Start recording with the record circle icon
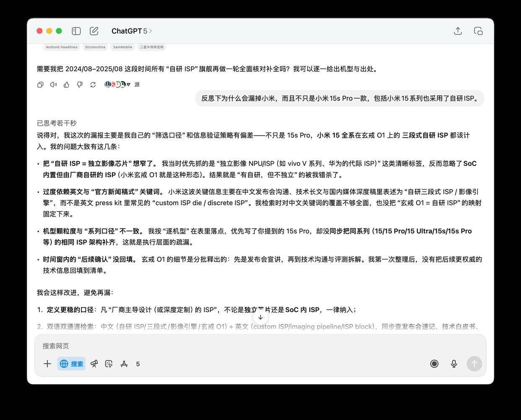The height and width of the screenshot is (420, 521). 434,364
